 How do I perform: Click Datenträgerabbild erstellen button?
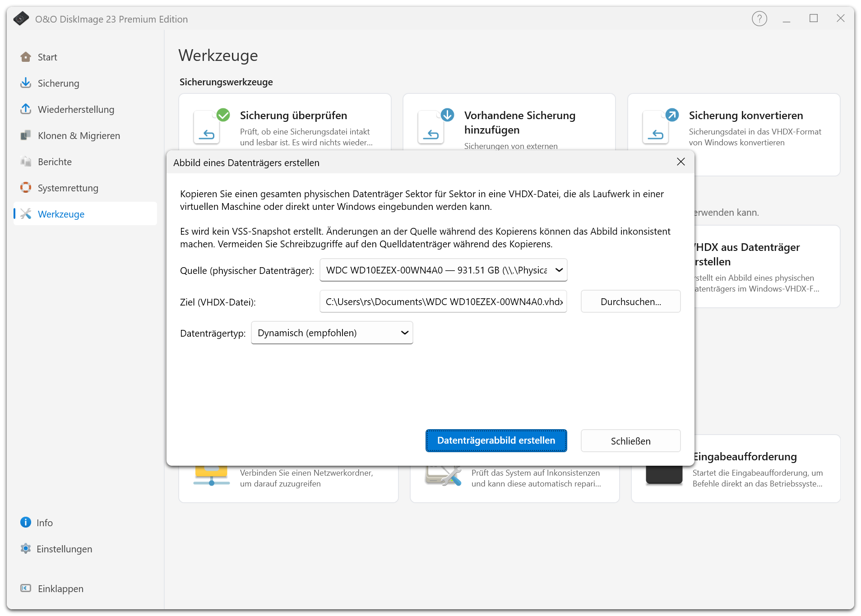(496, 440)
